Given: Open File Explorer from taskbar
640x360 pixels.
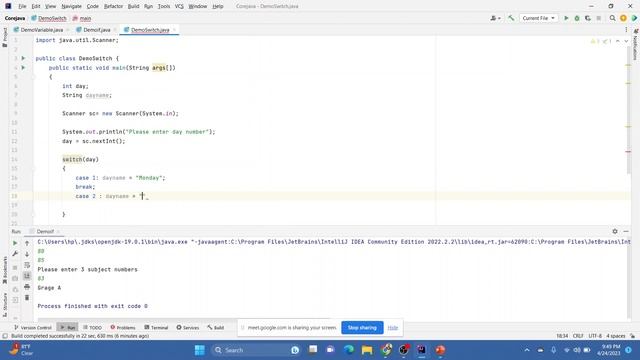Looking at the screenshot, I should 367,350.
